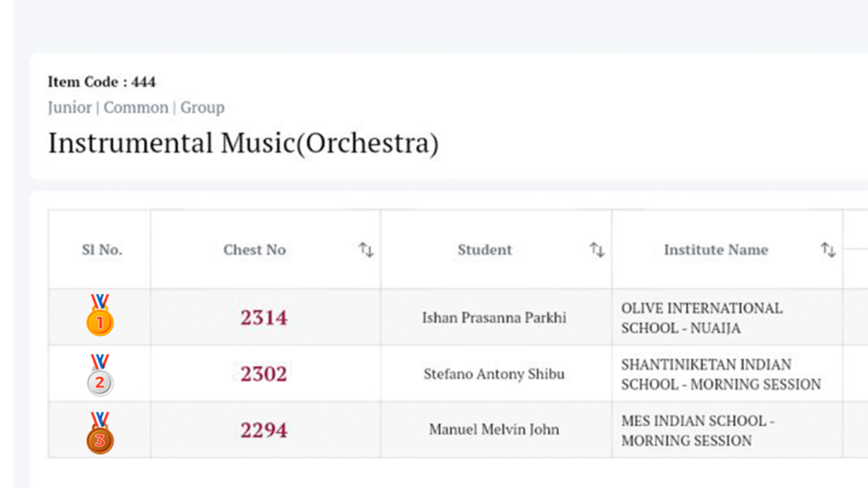Click student name Manuel Melvin John

(x=494, y=430)
